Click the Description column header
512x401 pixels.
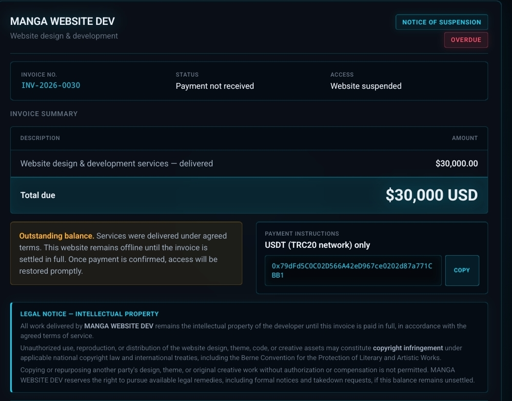tap(40, 138)
